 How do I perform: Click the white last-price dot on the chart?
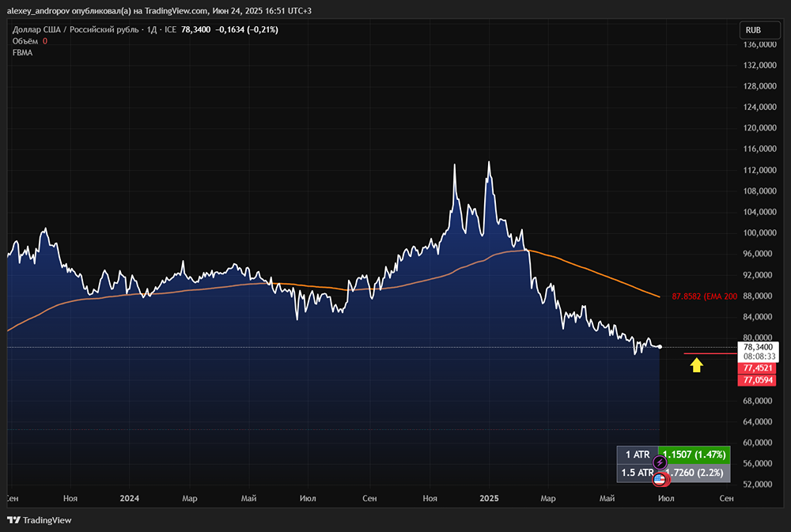660,346
